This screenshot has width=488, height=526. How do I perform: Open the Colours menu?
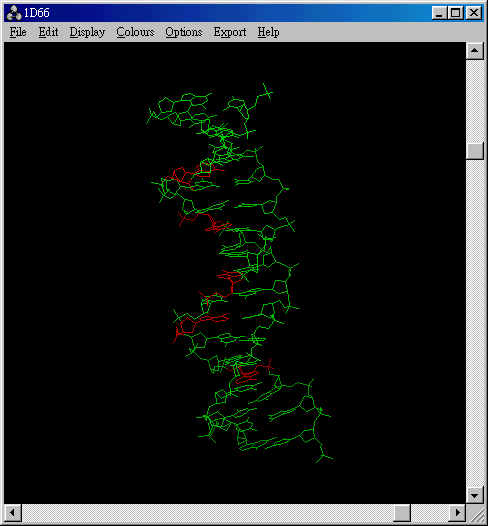(135, 32)
